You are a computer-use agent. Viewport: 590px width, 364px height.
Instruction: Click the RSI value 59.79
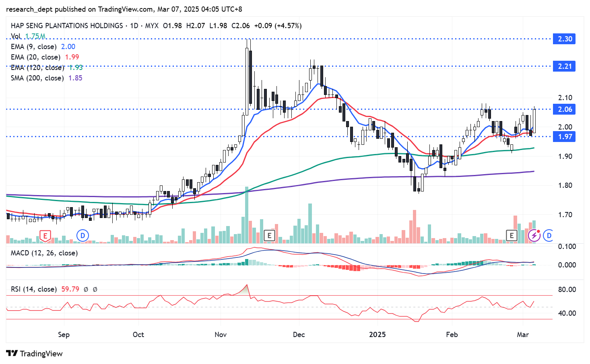70,289
